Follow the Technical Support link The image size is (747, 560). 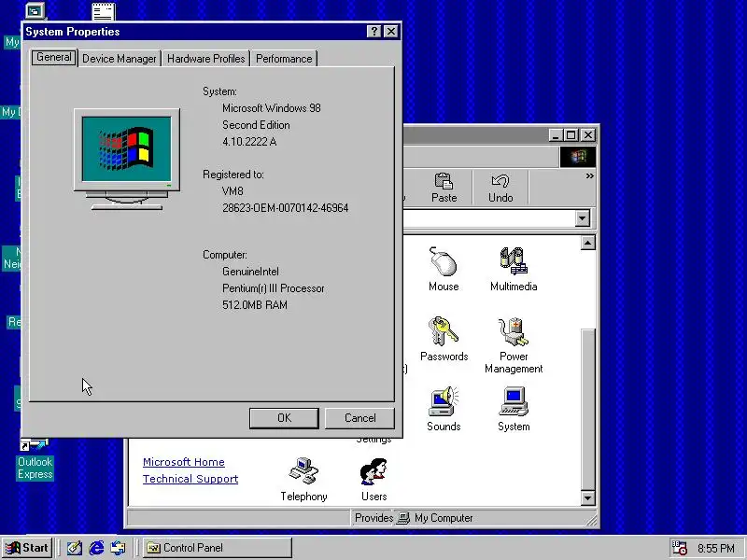point(190,479)
